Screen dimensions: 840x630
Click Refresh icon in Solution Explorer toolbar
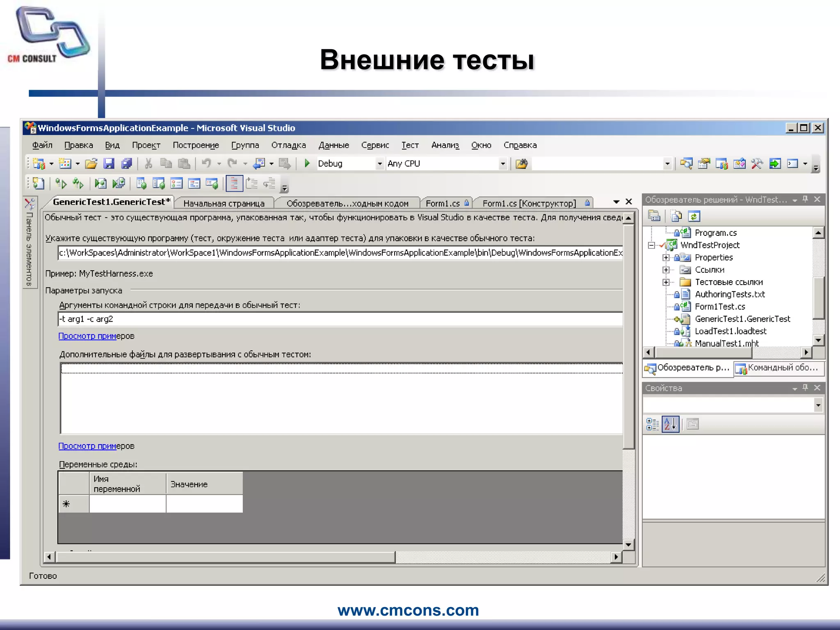coord(694,216)
